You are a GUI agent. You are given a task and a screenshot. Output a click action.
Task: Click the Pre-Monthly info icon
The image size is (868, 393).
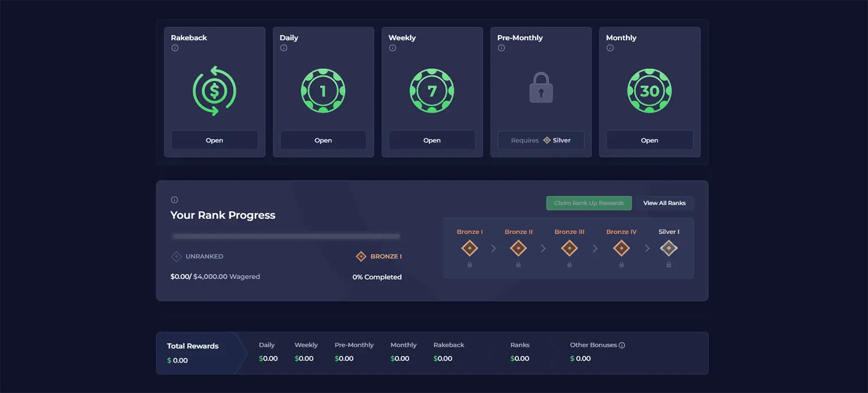click(x=501, y=48)
